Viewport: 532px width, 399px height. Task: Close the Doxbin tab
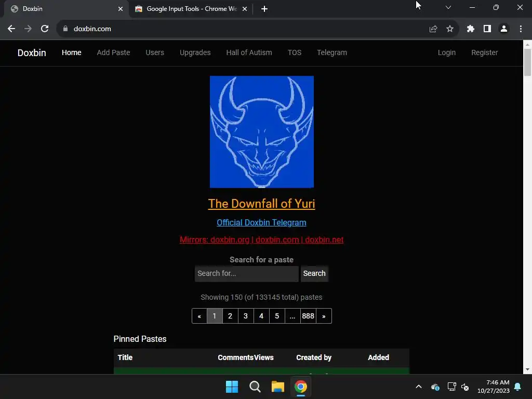pos(121,9)
